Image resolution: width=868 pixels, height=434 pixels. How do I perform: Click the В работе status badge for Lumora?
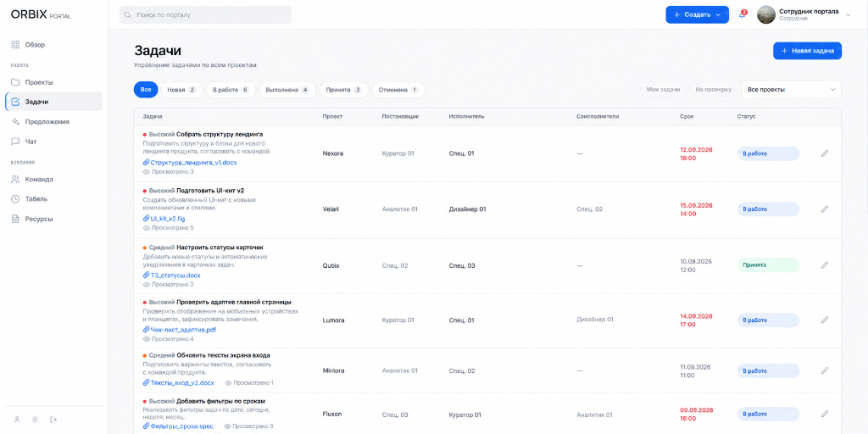pyautogui.click(x=768, y=320)
